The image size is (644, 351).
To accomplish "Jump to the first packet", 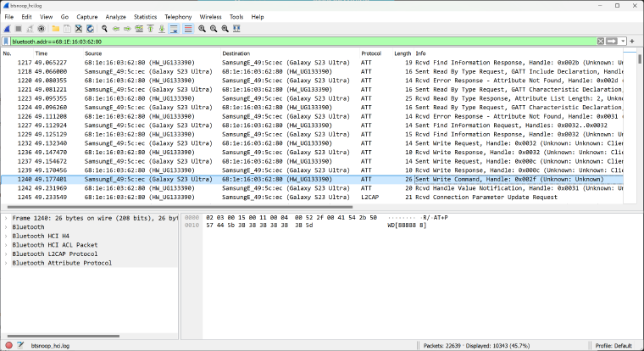I will pyautogui.click(x=150, y=29).
